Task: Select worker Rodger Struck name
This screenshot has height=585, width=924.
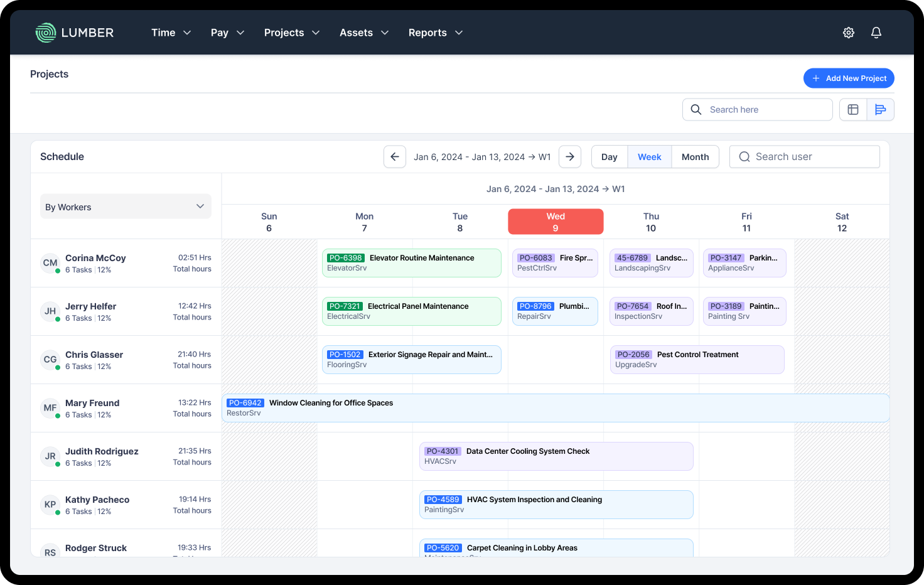Action: tap(96, 548)
